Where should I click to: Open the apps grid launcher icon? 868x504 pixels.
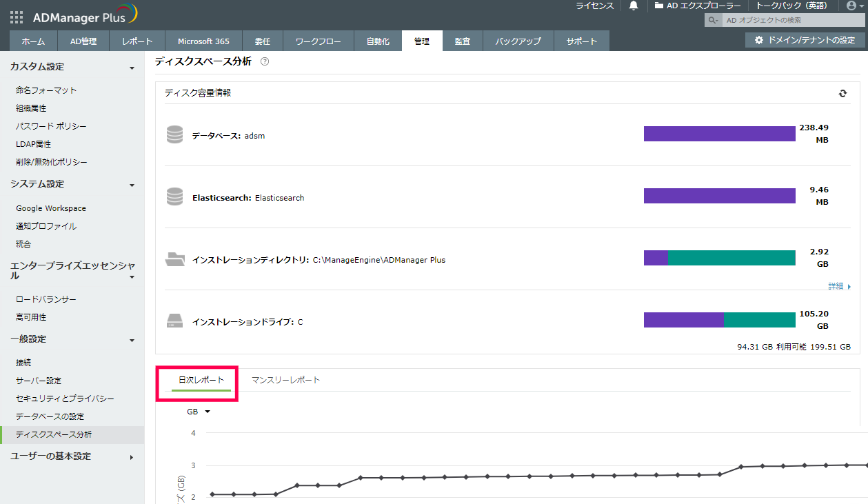point(17,17)
